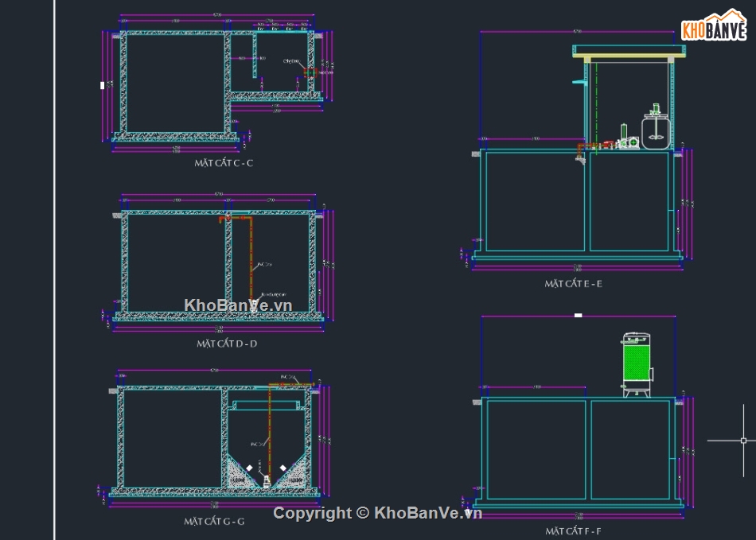Click the MẶT CẮT E-E label

[x=575, y=282]
